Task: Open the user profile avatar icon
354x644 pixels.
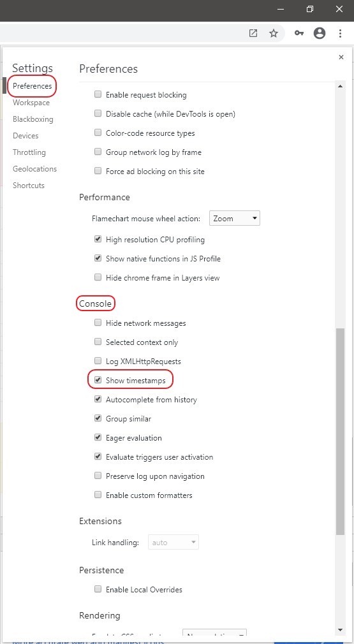Action: click(x=320, y=33)
